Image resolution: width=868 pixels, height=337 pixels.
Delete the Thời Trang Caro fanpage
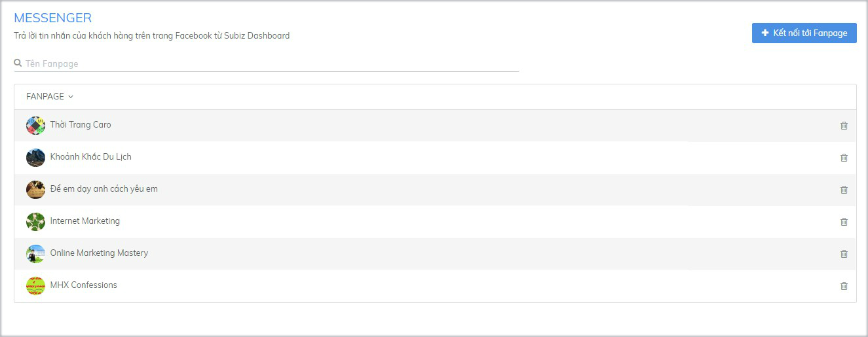[x=844, y=126]
